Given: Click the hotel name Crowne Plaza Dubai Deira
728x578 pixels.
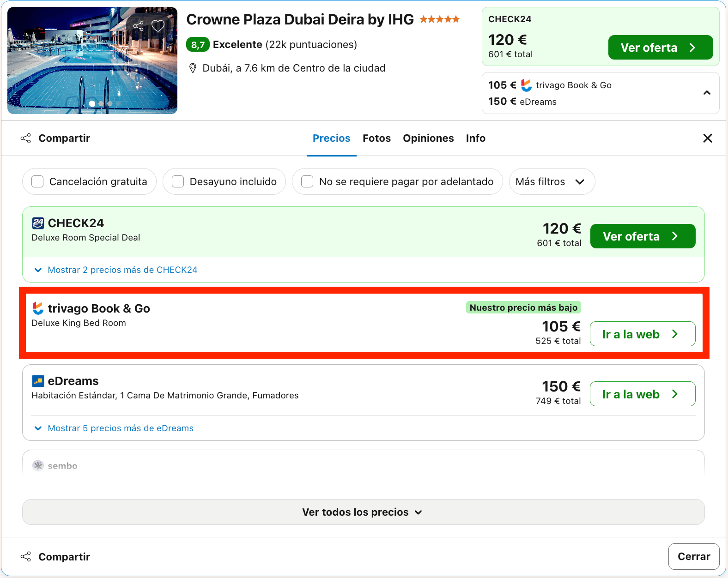Looking at the screenshot, I should [300, 19].
